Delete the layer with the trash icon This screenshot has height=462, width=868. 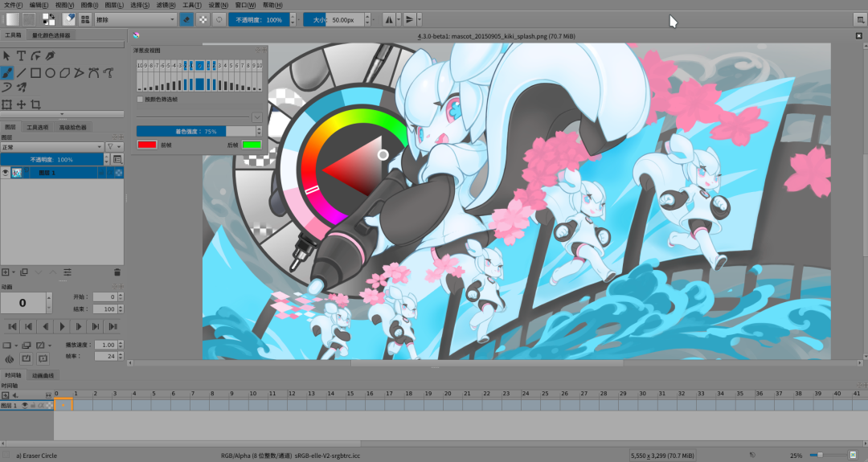tap(117, 272)
